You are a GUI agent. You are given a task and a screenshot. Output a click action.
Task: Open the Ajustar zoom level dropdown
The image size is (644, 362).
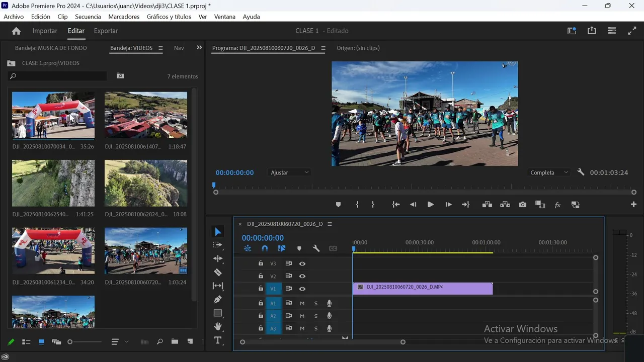290,172
